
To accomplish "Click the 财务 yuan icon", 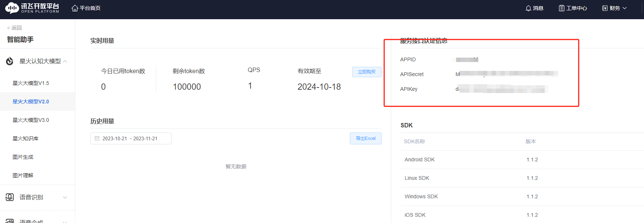I will (605, 8).
